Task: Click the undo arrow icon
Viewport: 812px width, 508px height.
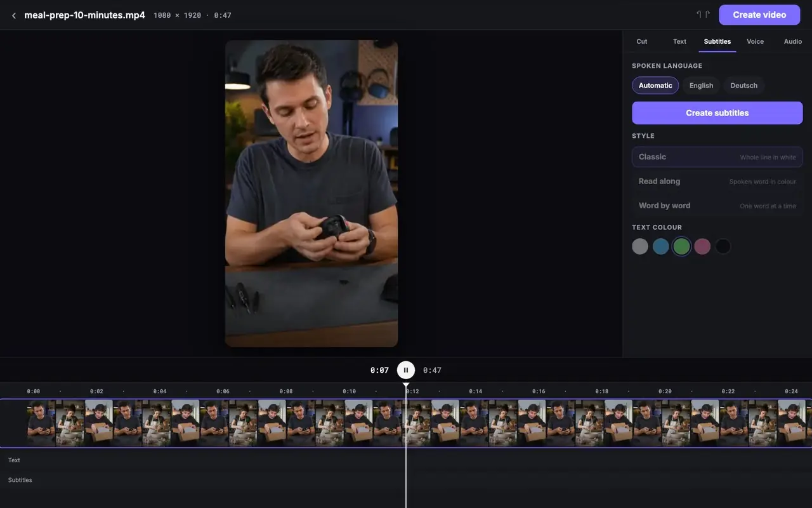Action: [x=699, y=14]
